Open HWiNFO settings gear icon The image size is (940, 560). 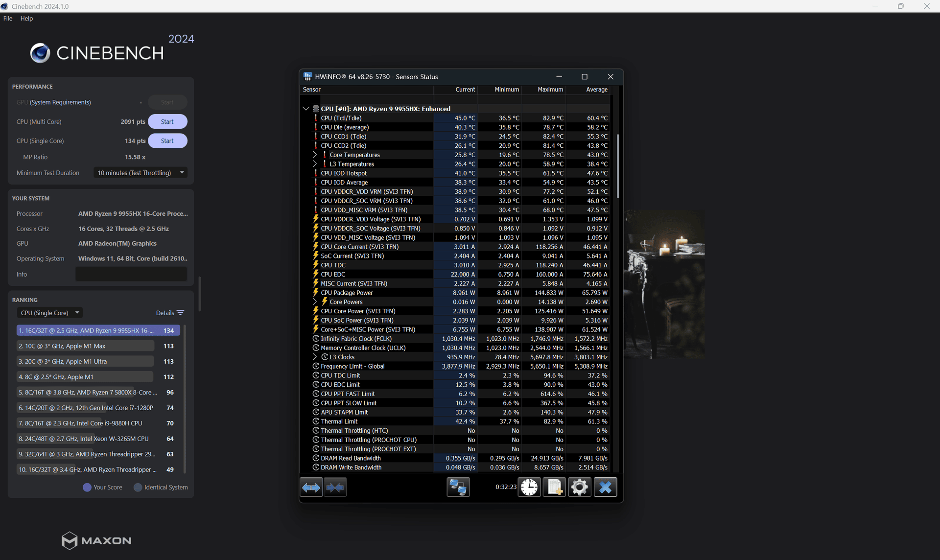(580, 487)
